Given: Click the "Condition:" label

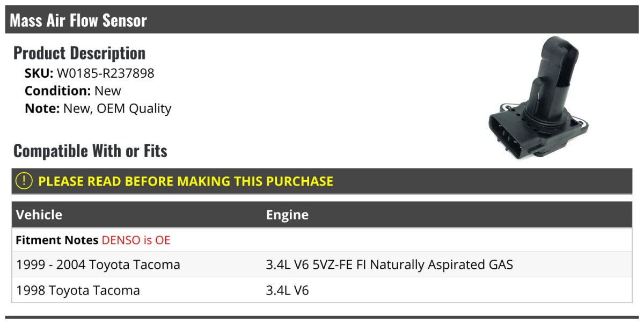Looking at the screenshot, I should point(57,91).
